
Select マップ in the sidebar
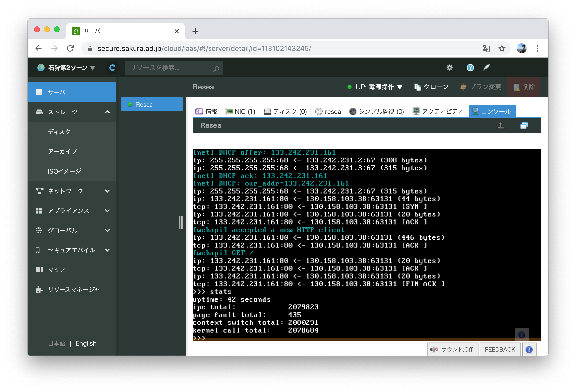(x=56, y=270)
